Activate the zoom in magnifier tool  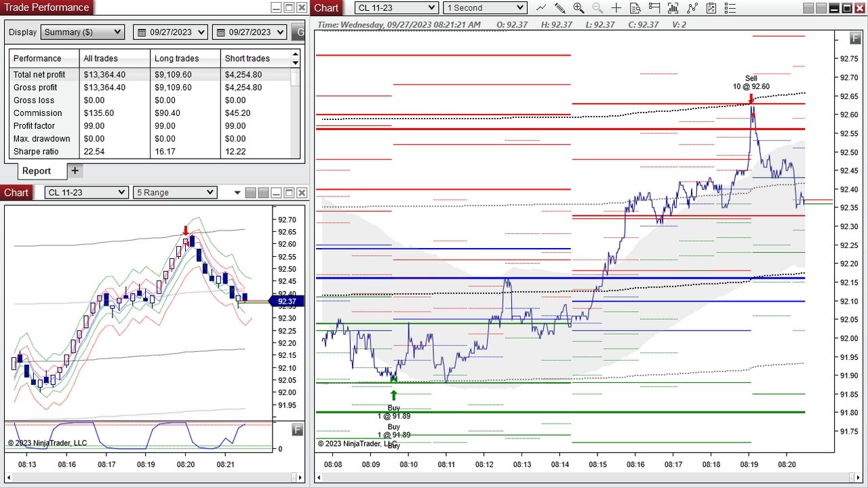coord(578,8)
